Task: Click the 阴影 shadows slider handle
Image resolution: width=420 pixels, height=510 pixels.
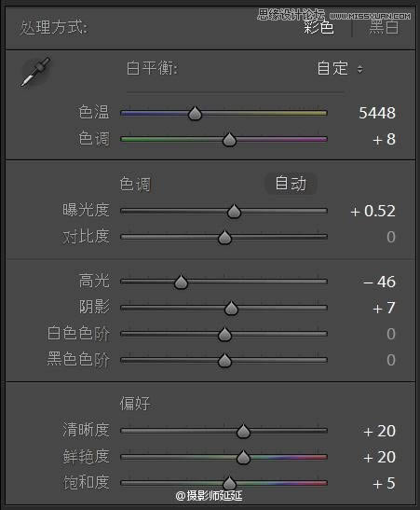Action: [x=231, y=308]
